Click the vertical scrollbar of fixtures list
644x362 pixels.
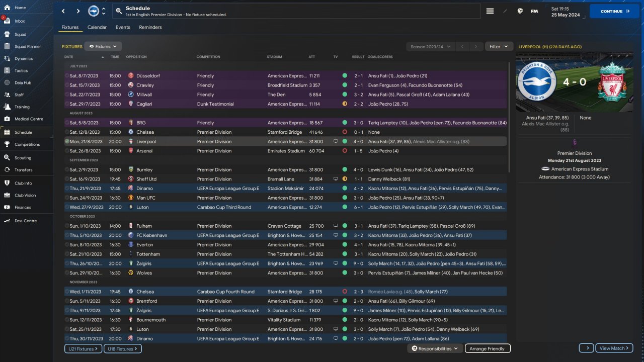coord(509,117)
